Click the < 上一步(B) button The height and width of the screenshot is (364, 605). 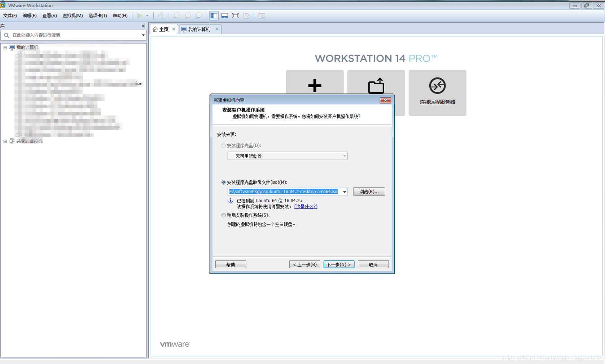pos(304,264)
